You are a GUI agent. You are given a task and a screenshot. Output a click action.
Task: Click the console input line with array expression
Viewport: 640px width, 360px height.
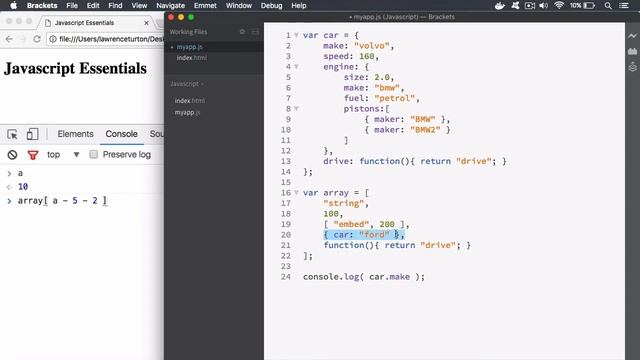tap(62, 201)
